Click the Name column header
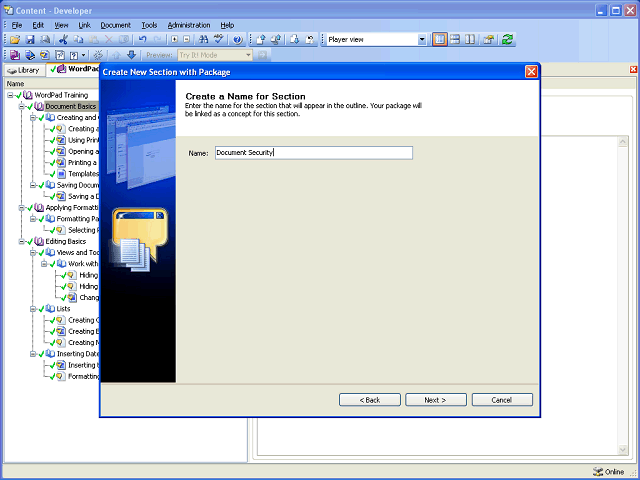The height and width of the screenshot is (480, 640). (51, 84)
